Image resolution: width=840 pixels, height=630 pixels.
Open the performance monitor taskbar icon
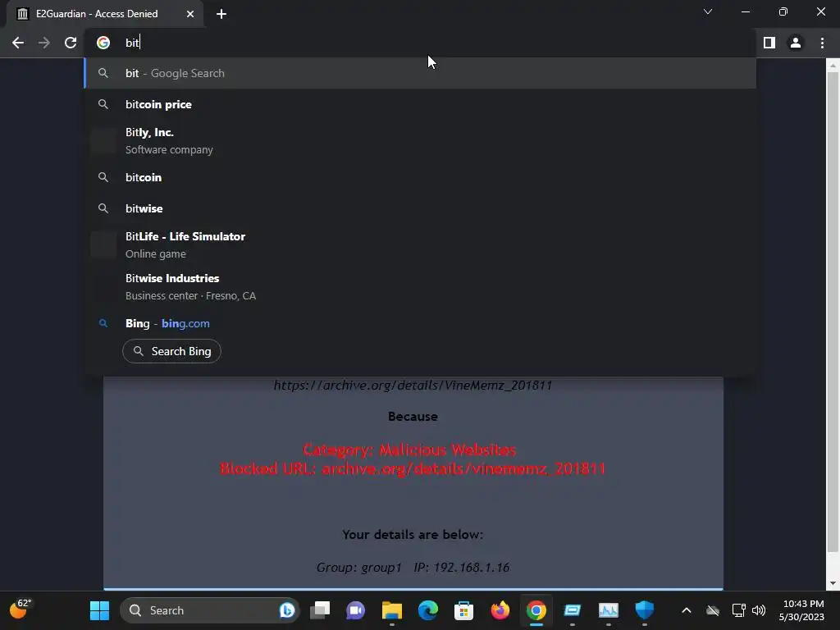pos(609,610)
